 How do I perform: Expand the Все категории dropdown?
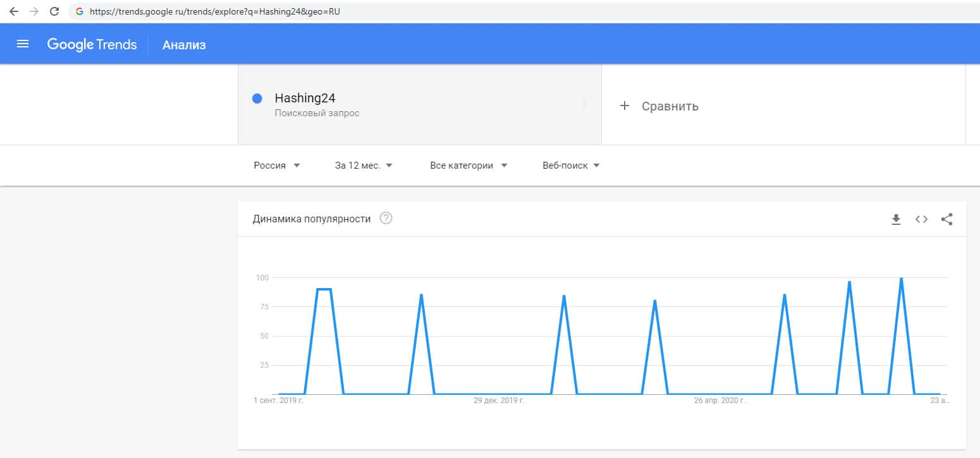(x=469, y=166)
